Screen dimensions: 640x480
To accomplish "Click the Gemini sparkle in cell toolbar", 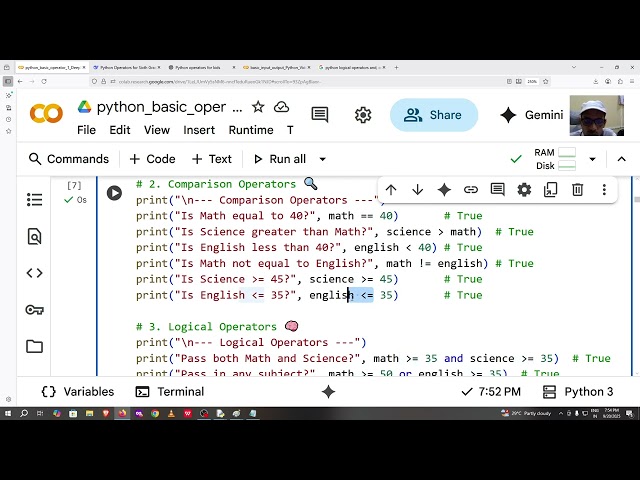I will pos(444,189).
